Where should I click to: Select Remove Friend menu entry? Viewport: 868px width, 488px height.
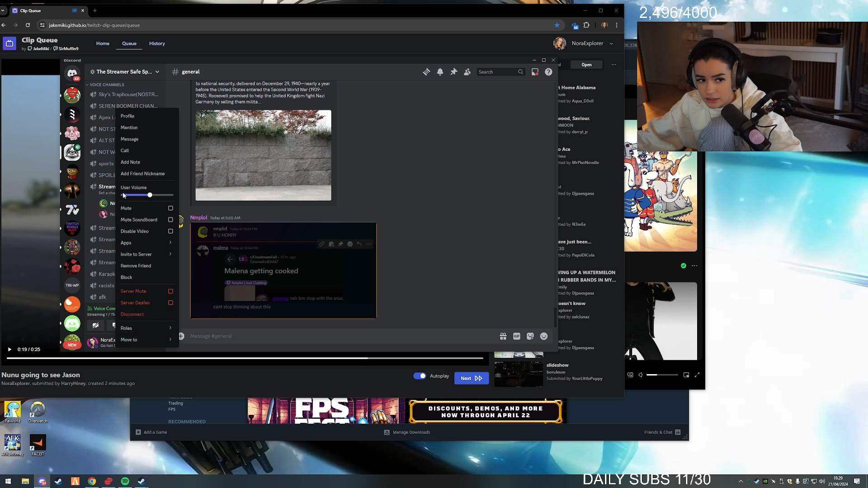(146, 266)
